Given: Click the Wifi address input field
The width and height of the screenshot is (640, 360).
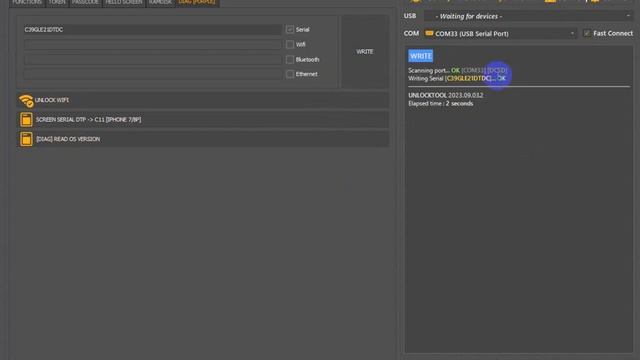Looking at the screenshot, I should click(153, 44).
